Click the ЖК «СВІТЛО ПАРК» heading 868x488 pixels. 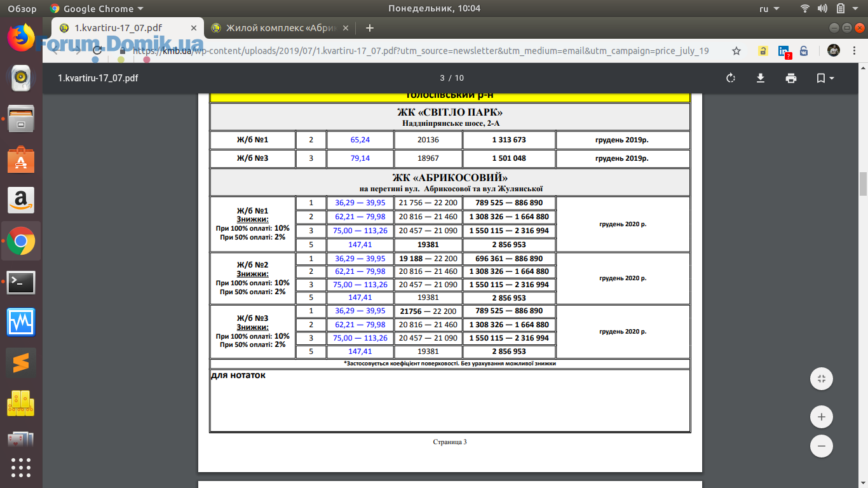coord(450,112)
